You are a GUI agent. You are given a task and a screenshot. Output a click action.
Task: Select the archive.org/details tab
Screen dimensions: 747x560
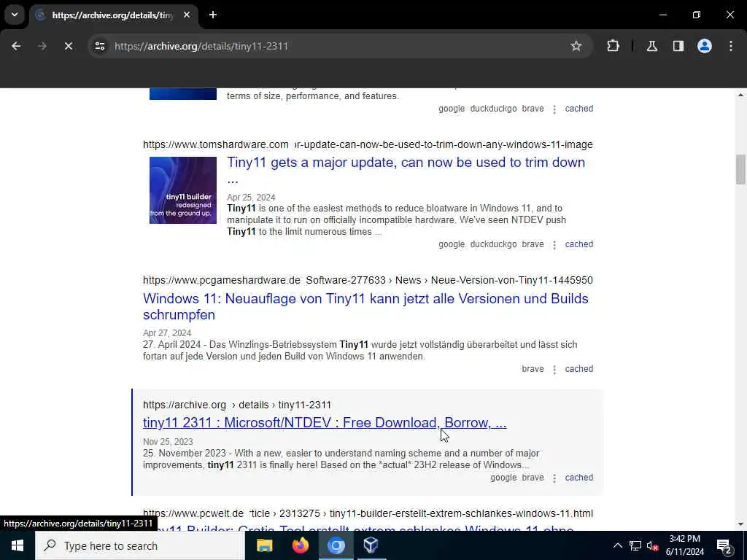(113, 15)
